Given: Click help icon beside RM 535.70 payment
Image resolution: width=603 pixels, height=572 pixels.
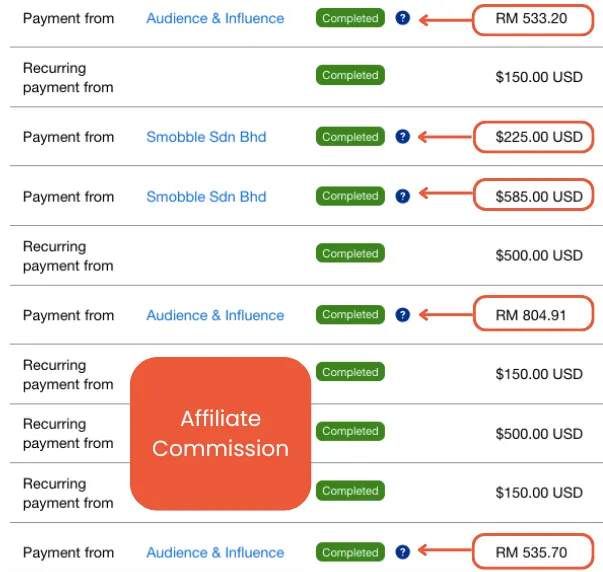Looking at the screenshot, I should click(402, 552).
